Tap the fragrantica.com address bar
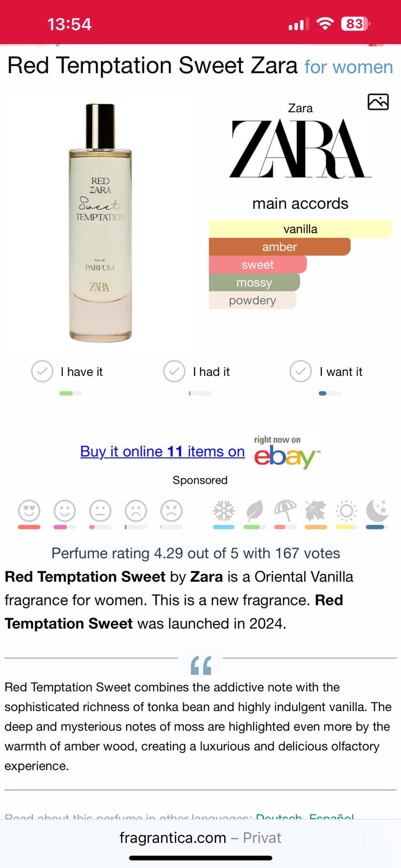This screenshot has width=401, height=868. pyautogui.click(x=200, y=838)
